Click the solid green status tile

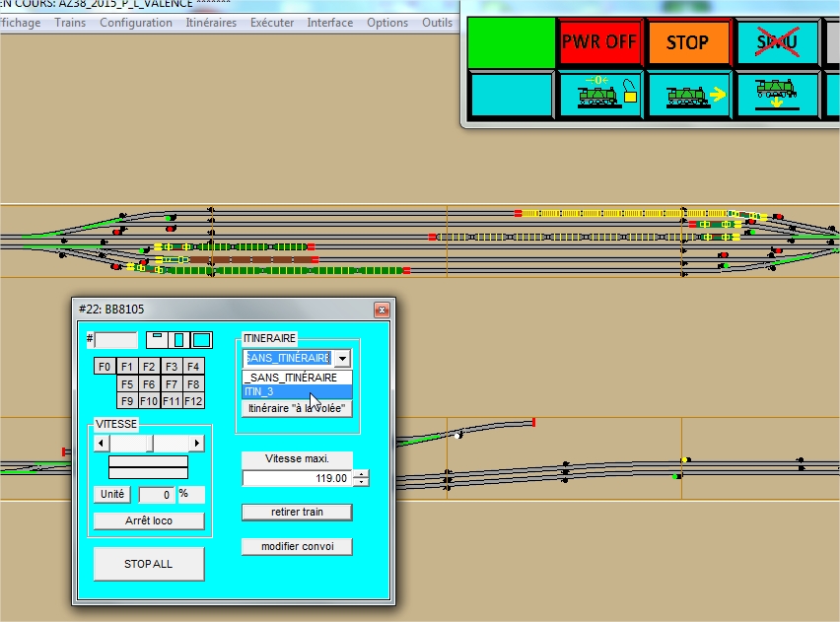(511, 42)
